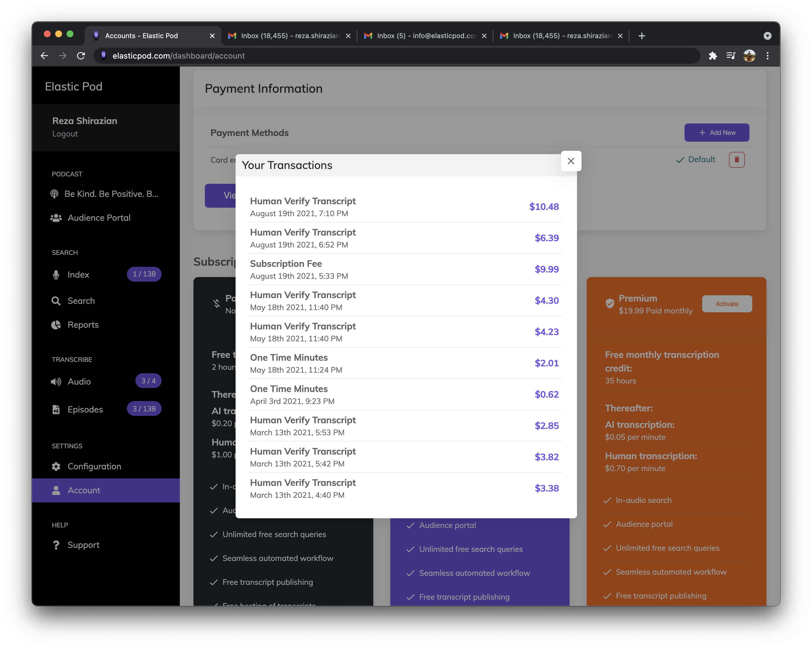
Task: Click the Reza Shirazian user name
Action: (x=85, y=121)
